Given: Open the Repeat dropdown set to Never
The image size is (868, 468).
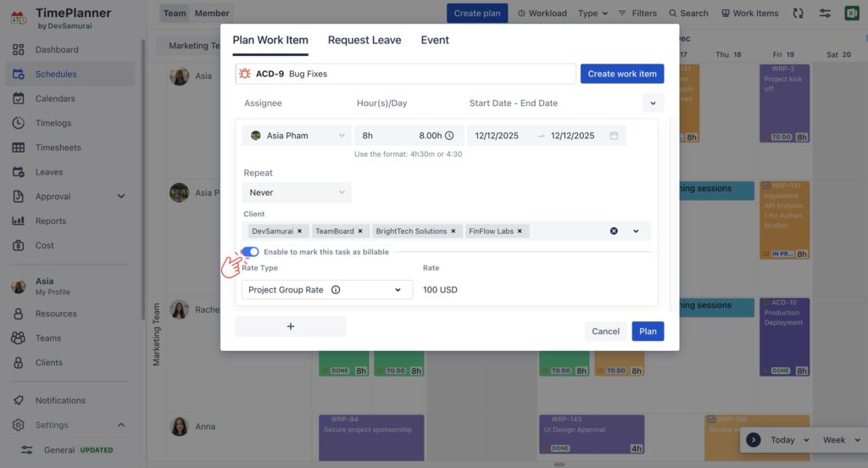Looking at the screenshot, I should pyautogui.click(x=297, y=192).
